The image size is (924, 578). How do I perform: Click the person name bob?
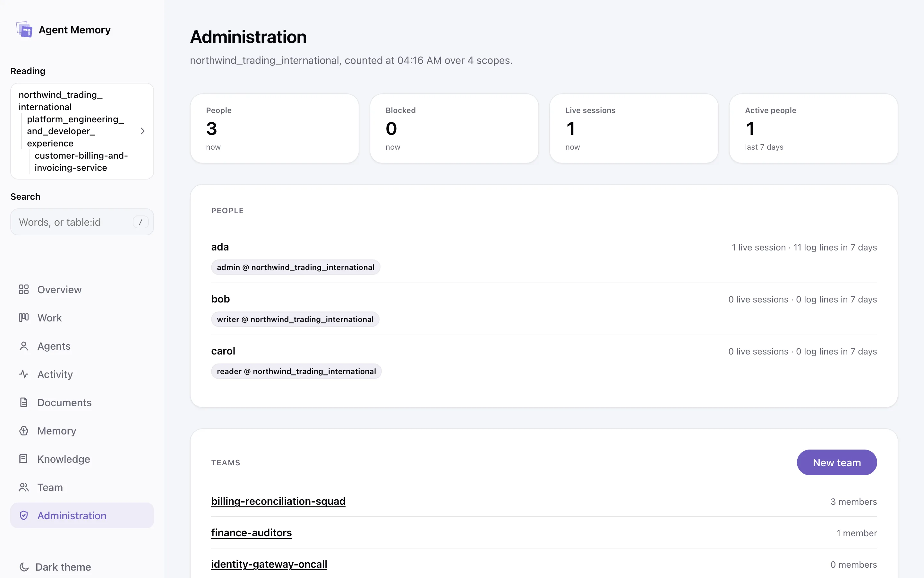point(220,299)
